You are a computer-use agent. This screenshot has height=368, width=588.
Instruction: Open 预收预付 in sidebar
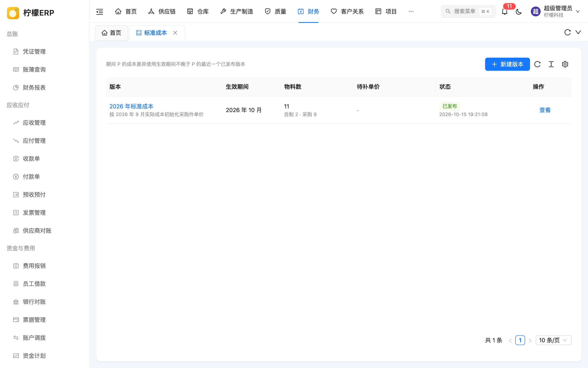click(x=34, y=195)
